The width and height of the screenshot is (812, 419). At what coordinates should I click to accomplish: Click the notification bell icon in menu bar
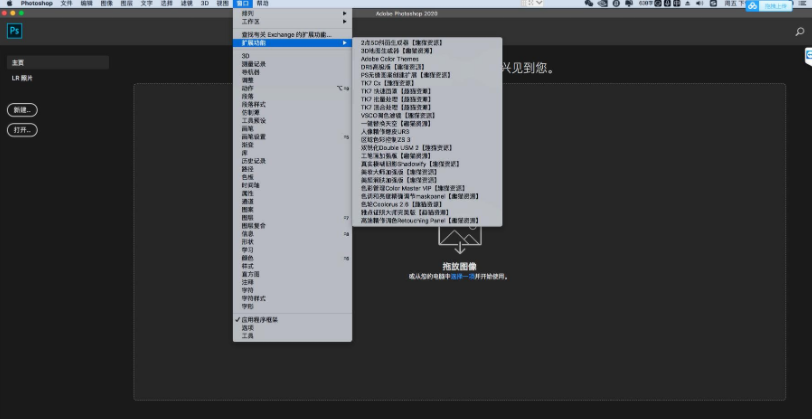click(629, 3)
